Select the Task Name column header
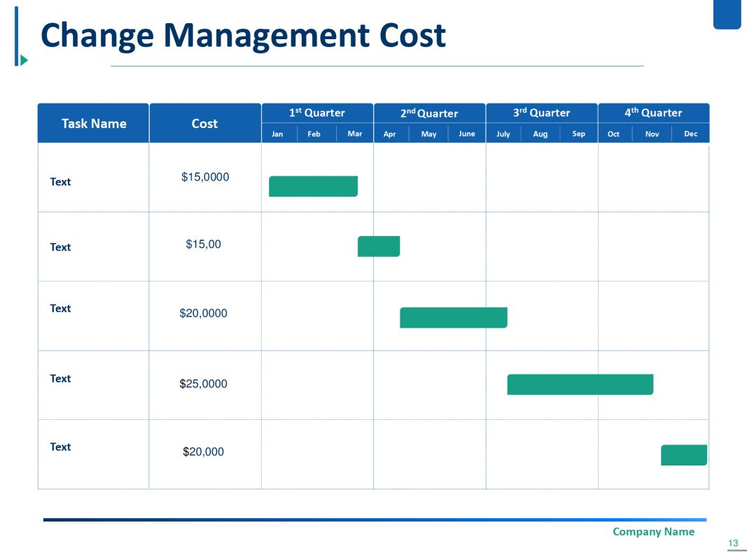 [x=93, y=123]
